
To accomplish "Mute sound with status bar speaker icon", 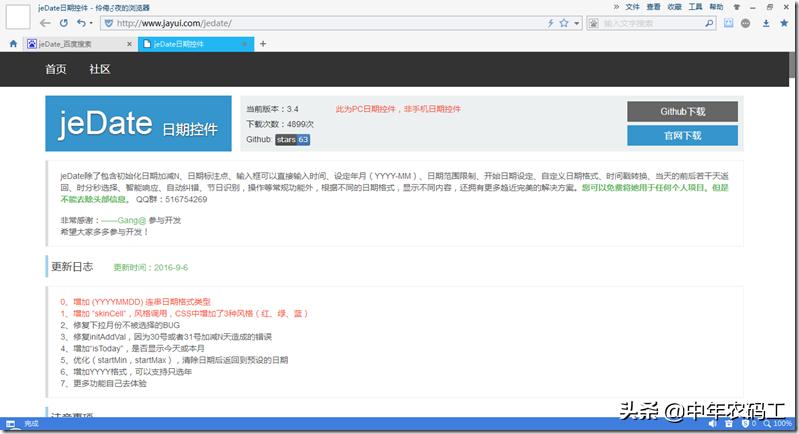I will click(x=712, y=424).
